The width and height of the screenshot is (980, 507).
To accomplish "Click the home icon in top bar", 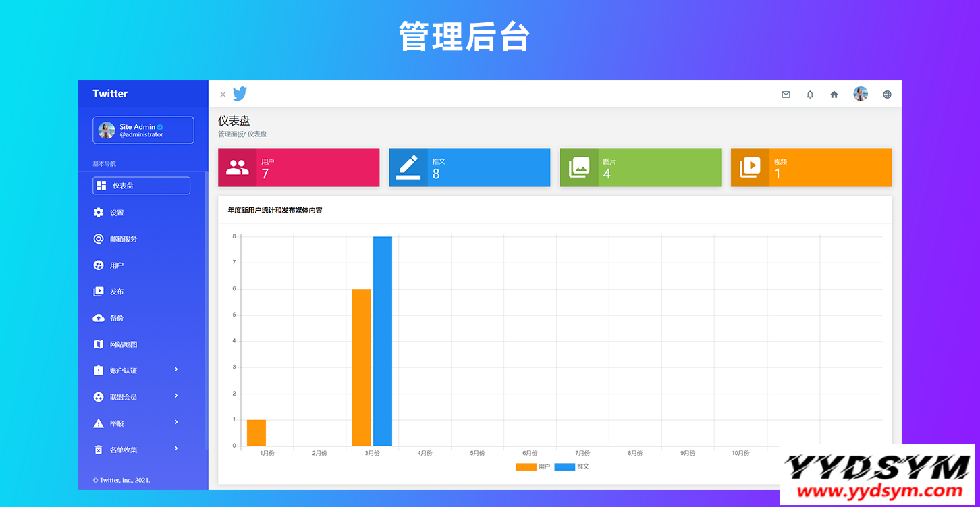I will tap(834, 95).
